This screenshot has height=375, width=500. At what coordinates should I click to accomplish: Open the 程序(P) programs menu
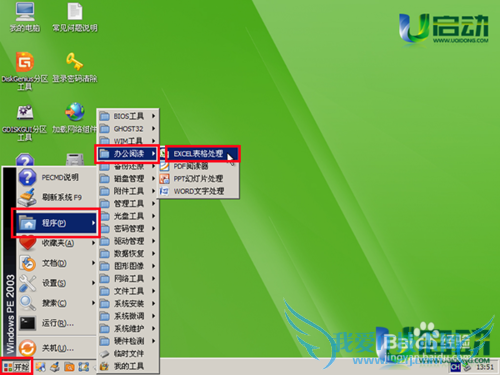coord(57,223)
